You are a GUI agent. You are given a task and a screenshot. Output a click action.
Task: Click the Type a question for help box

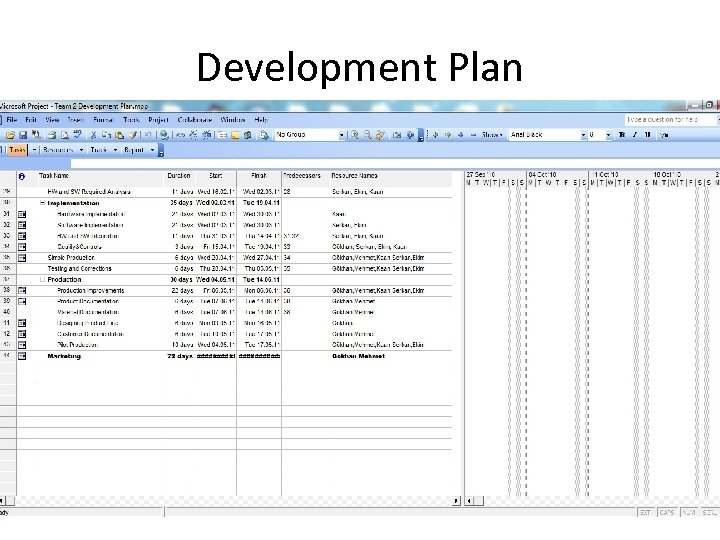pos(670,120)
